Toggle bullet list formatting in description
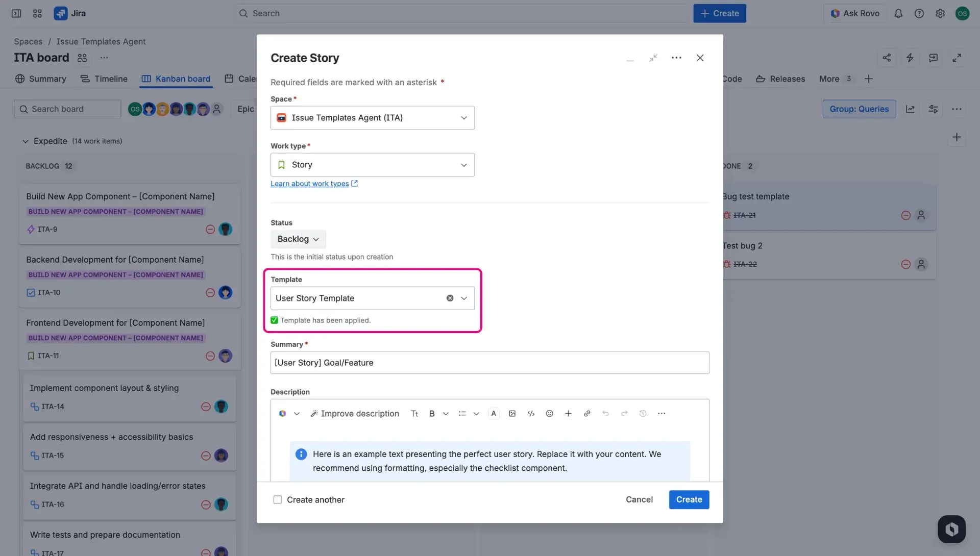Screen dimensions: 980x556 pyautogui.click(x=462, y=413)
